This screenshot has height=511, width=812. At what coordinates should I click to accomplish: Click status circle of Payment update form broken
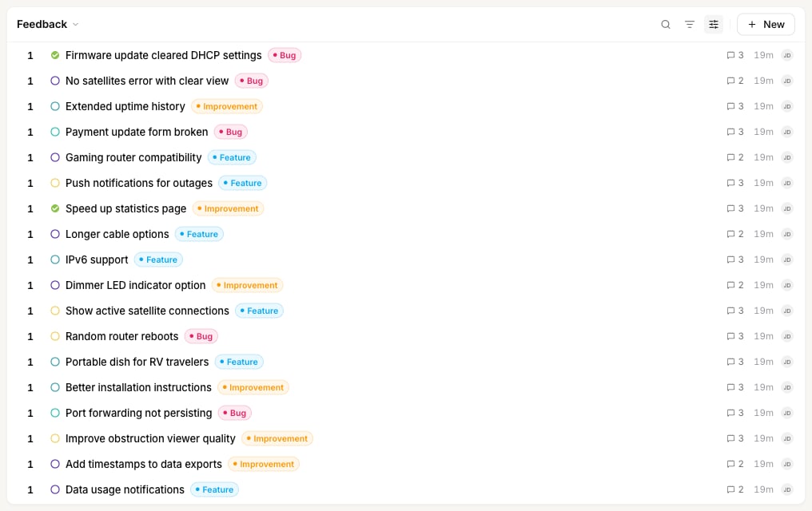click(55, 132)
